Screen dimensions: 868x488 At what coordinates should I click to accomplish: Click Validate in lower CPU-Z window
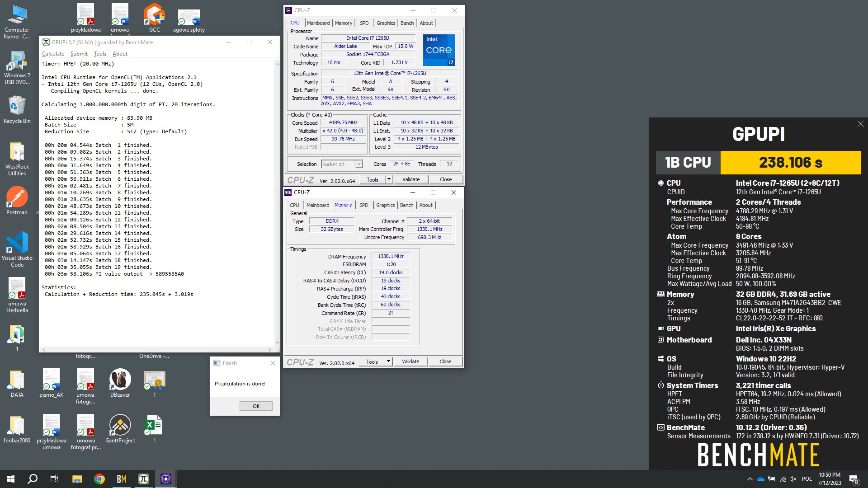(410, 361)
